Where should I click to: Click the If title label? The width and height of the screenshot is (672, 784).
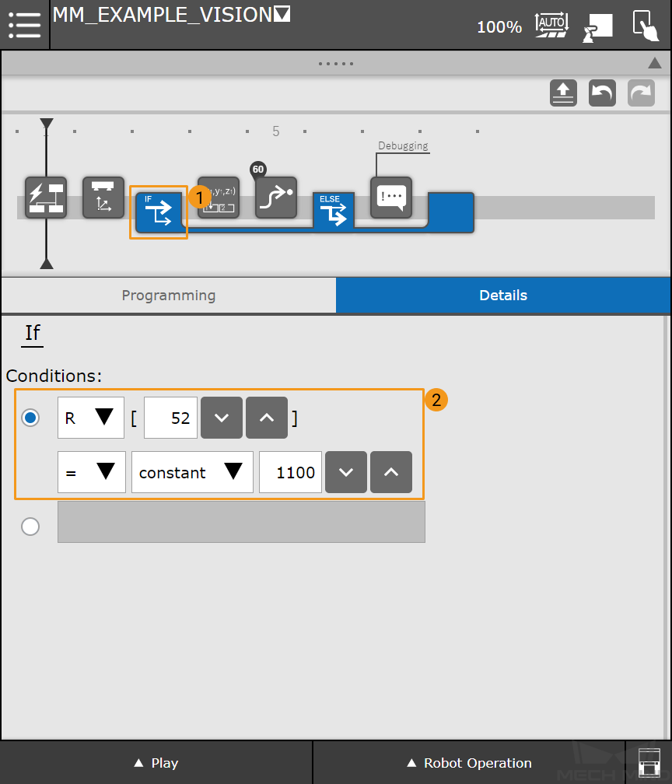[x=33, y=333]
